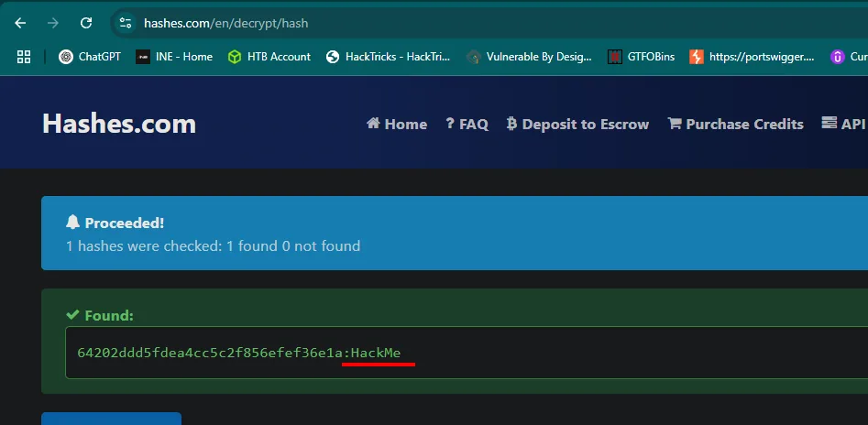The width and height of the screenshot is (868, 425).
Task: Click the cracked plaintext HackMe
Action: (376, 353)
